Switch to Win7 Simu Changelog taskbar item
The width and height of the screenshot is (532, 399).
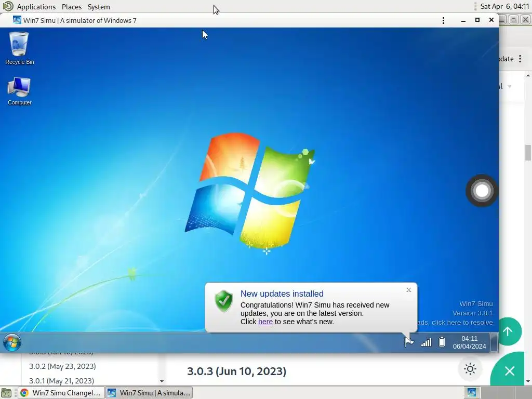tap(61, 393)
